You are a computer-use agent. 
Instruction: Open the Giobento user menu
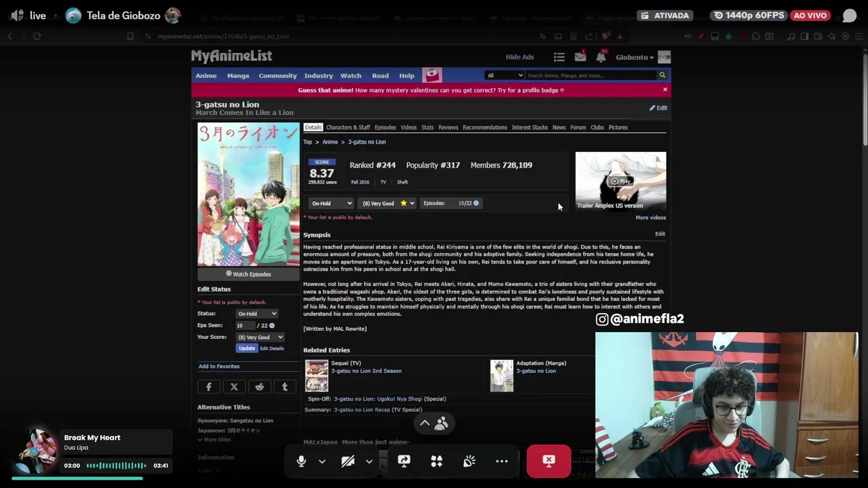tap(634, 58)
